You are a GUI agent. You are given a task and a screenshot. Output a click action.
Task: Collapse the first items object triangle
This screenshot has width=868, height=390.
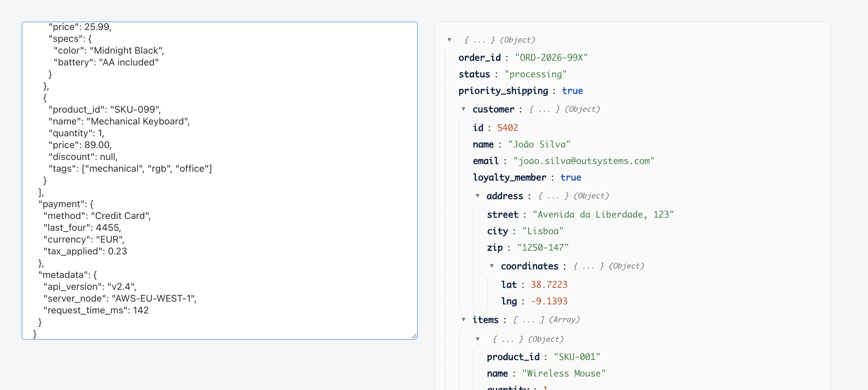pos(477,339)
